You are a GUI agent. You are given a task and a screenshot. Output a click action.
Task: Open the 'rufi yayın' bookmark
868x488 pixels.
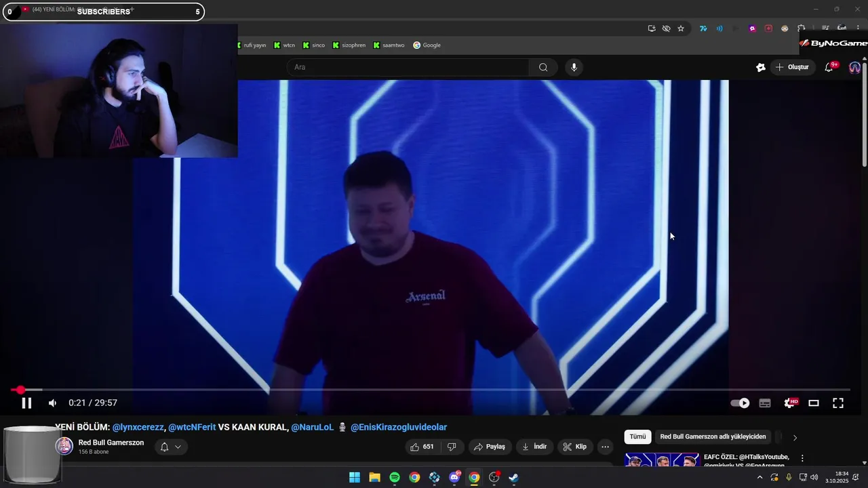click(x=252, y=45)
